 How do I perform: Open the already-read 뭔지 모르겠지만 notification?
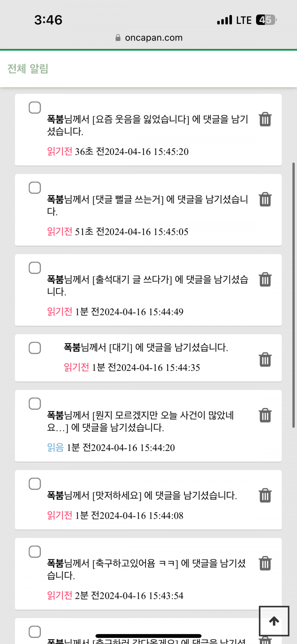point(140,421)
